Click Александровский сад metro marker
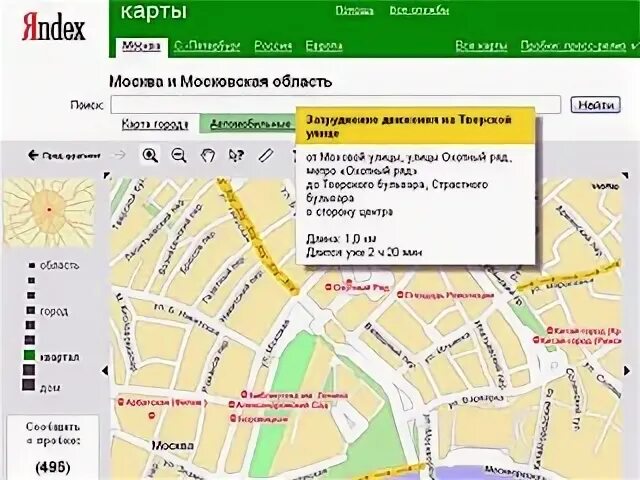Viewport: 640px width, 480px height. [x=231, y=405]
